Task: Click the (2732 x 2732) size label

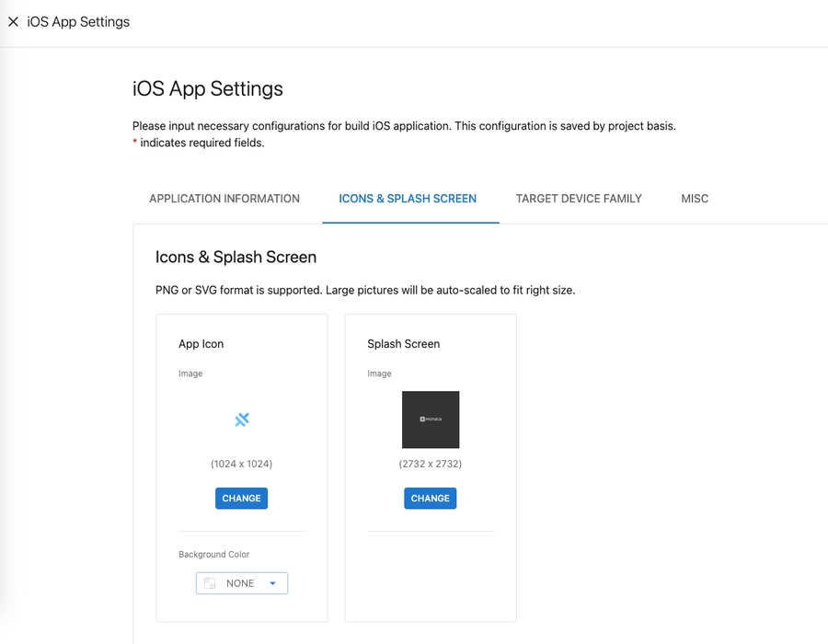Action: [x=431, y=464]
